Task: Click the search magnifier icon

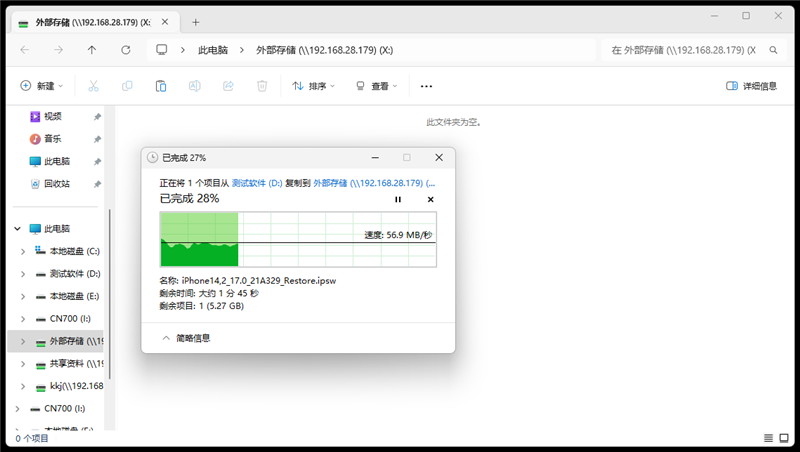Action: click(x=773, y=50)
